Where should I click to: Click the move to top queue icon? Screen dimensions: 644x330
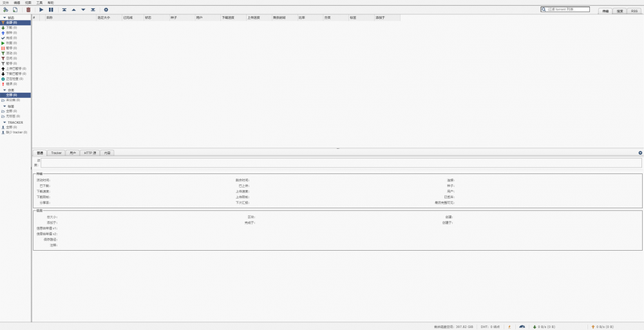(64, 10)
